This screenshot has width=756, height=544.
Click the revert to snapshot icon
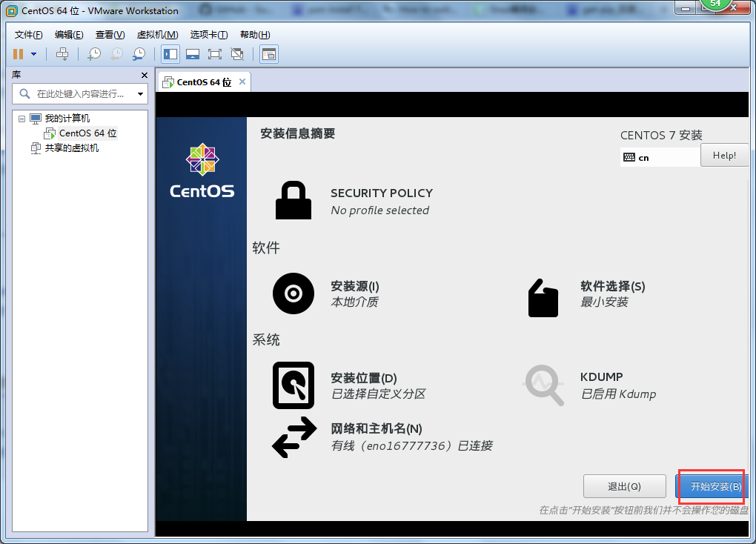tap(116, 54)
